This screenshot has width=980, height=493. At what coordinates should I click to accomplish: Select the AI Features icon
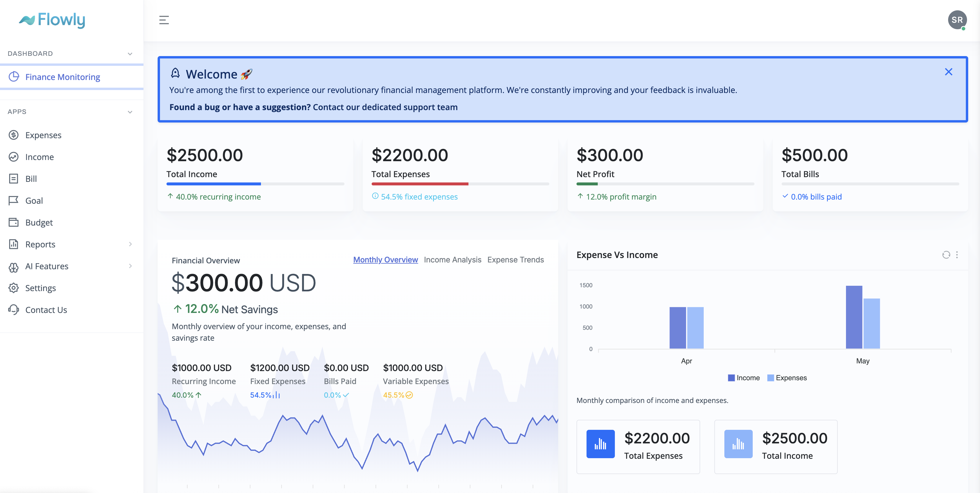coord(14,266)
